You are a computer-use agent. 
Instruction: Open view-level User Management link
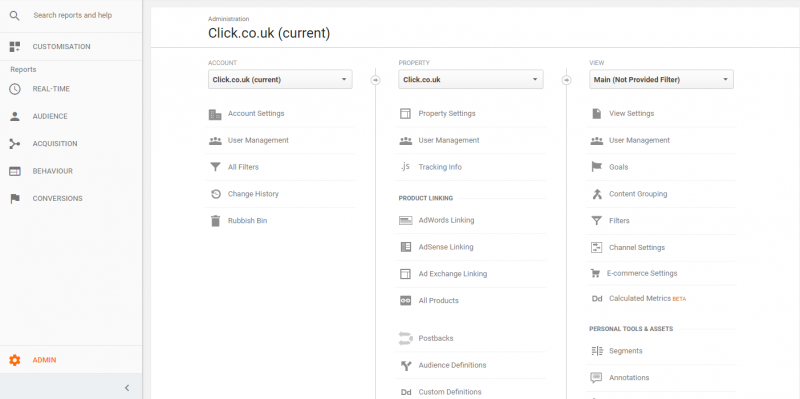[x=639, y=140]
